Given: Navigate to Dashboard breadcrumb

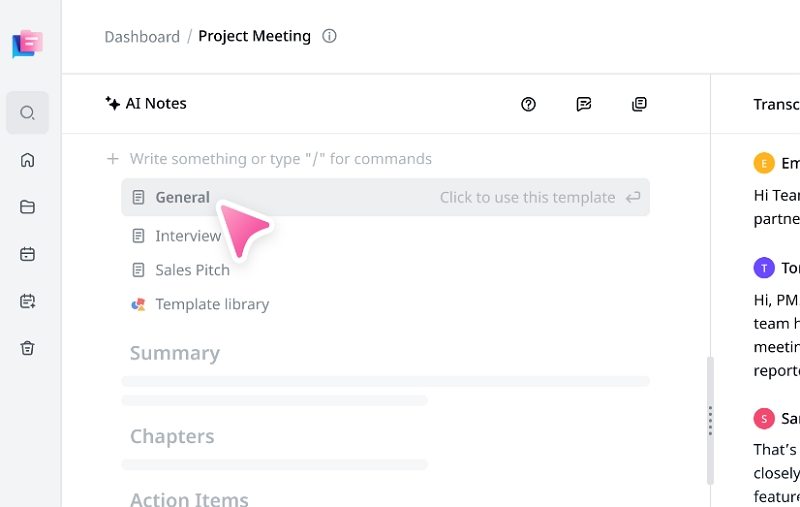Looking at the screenshot, I should tap(142, 37).
